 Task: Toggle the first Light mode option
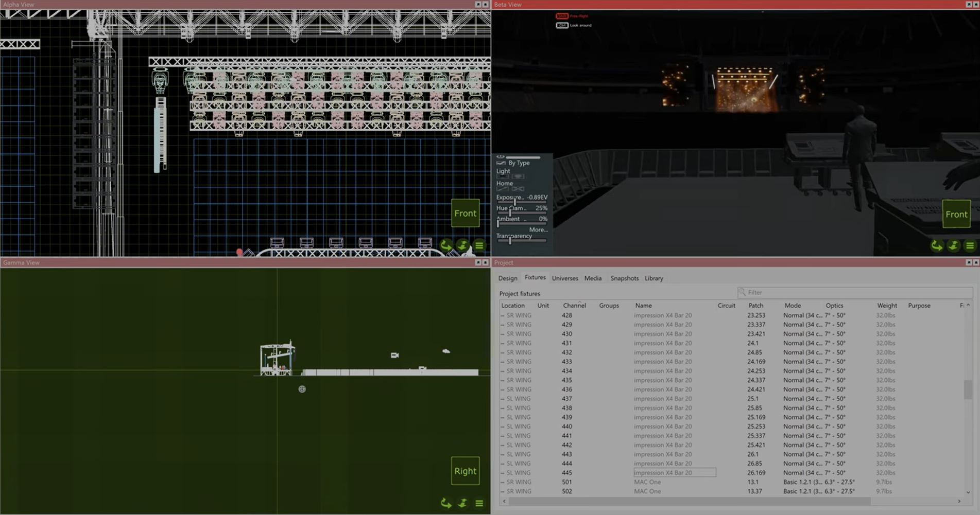click(502, 176)
